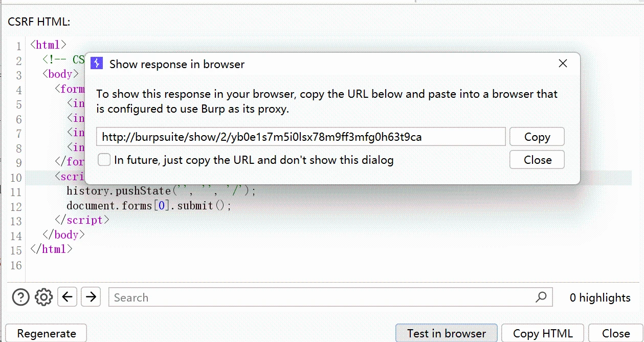This screenshot has height=342, width=644.
Task: Go to previous search match arrow
Action: [x=68, y=297]
